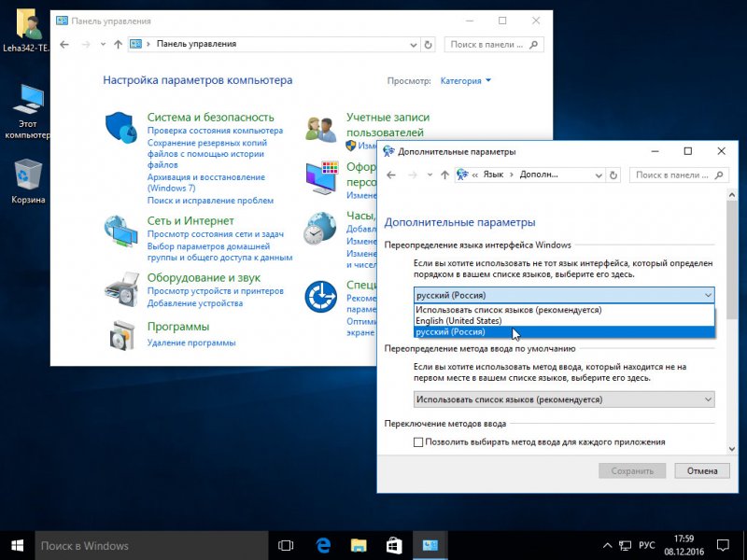The width and height of the screenshot is (747, 560).
Task: Click Просмотр устройств и принтеров link
Action: click(x=216, y=291)
